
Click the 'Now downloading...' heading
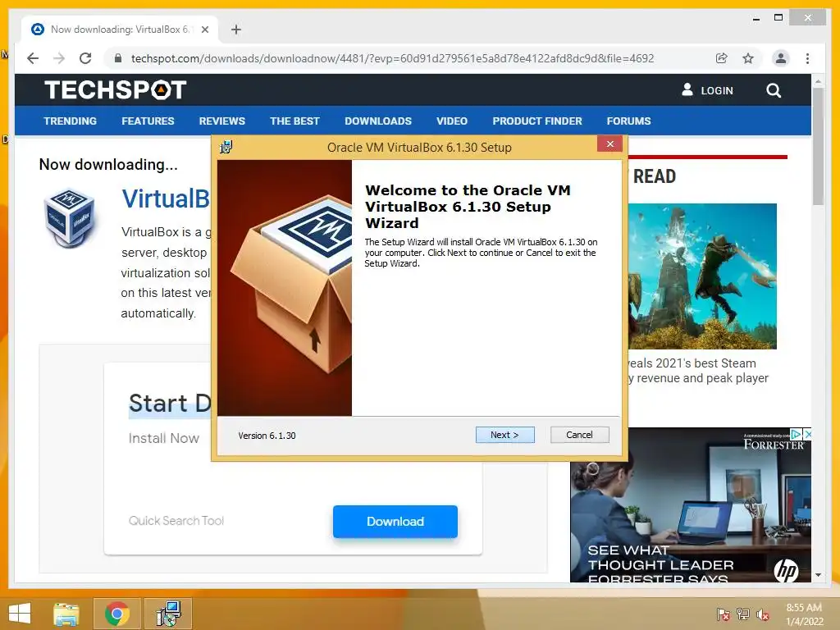[108, 164]
